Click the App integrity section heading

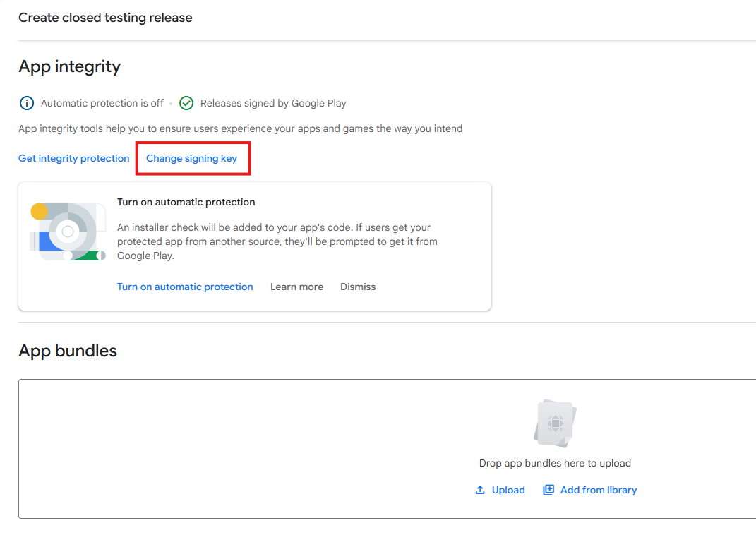coord(69,66)
